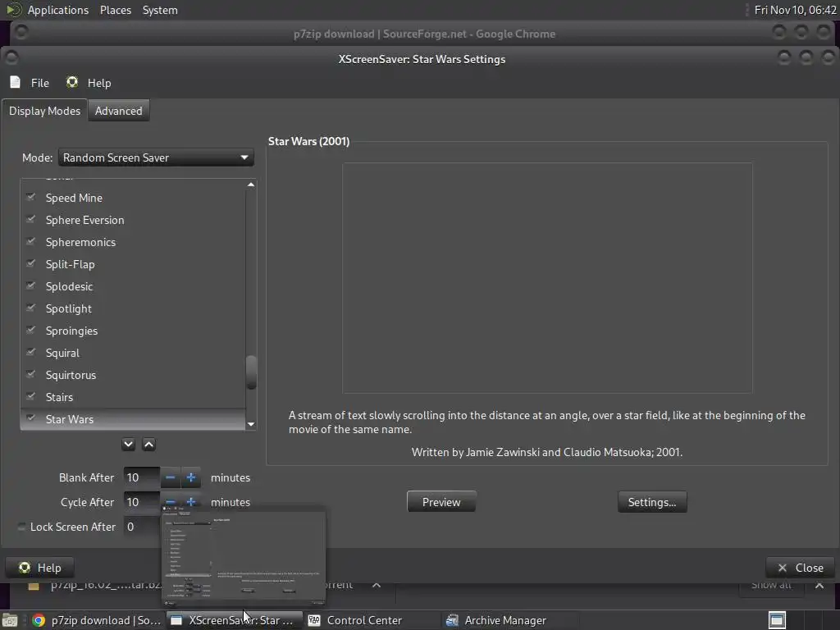Switch to p7zip download Chrome taskbar item
Image resolution: width=840 pixels, height=630 pixels.
pos(97,620)
